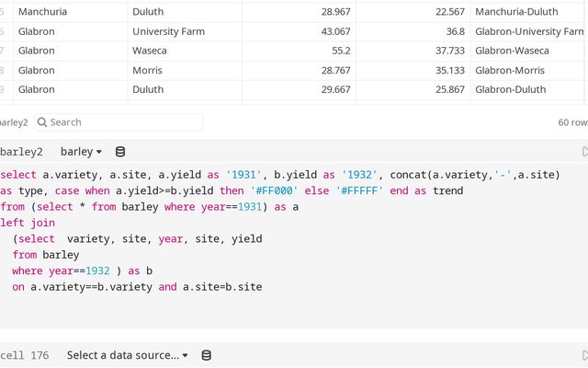Click the search magnifier icon
This screenshot has width=588, height=368.
pyautogui.click(x=42, y=122)
